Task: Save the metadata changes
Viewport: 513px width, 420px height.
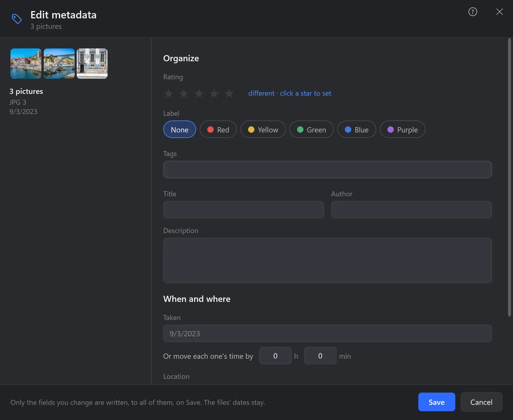Action: coord(436,402)
